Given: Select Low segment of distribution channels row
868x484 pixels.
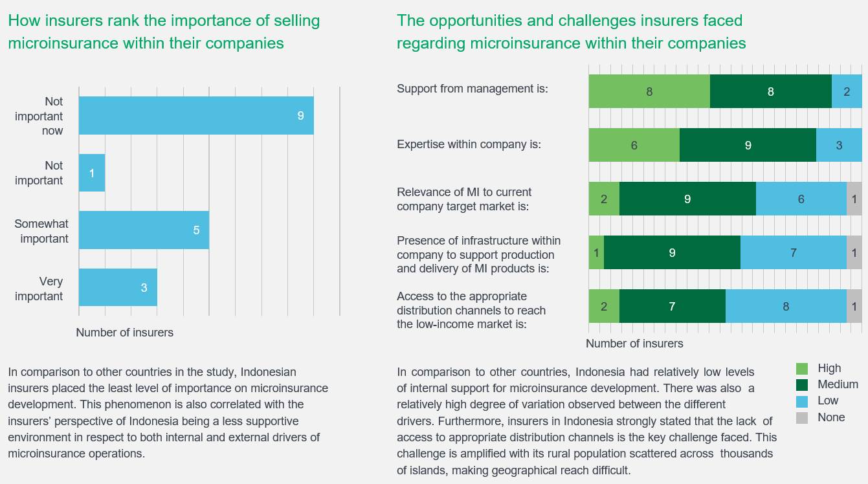Looking at the screenshot, I should (x=786, y=306).
